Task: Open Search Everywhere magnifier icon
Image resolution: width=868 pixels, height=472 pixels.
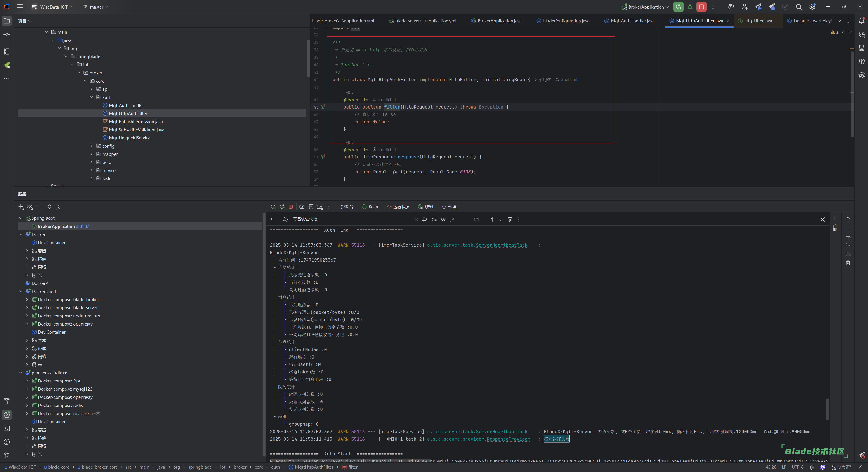Action: (799, 7)
